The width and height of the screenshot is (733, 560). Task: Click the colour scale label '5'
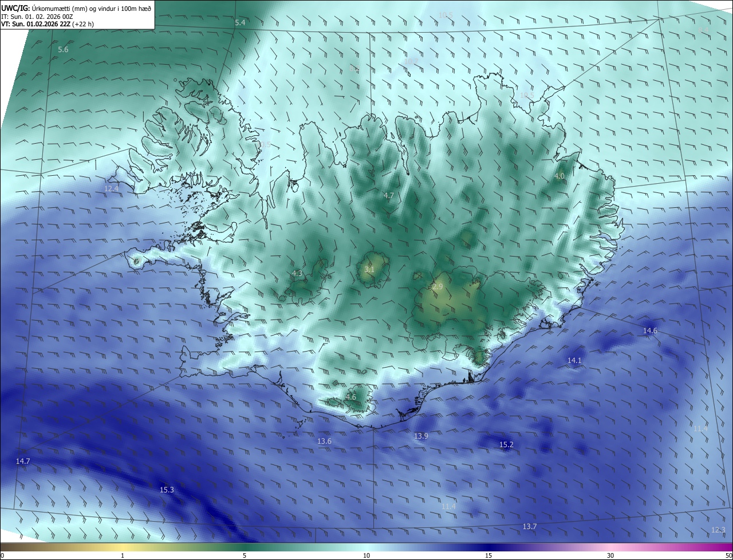point(245,555)
